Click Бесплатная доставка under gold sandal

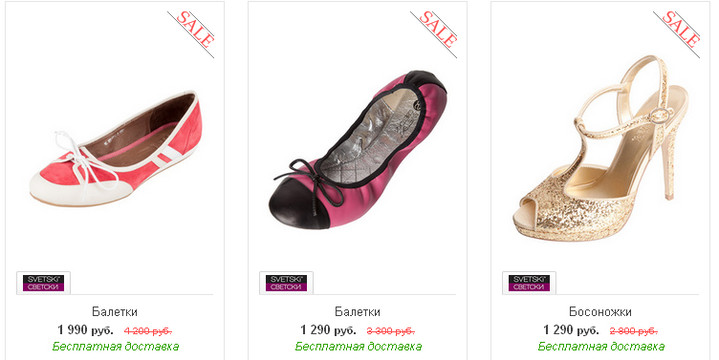click(601, 346)
